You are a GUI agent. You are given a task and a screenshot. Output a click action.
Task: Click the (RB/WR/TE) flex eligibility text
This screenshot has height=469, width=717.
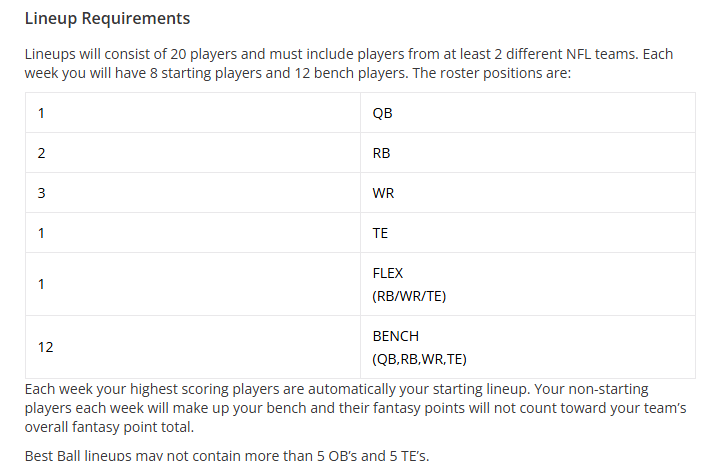click(409, 296)
